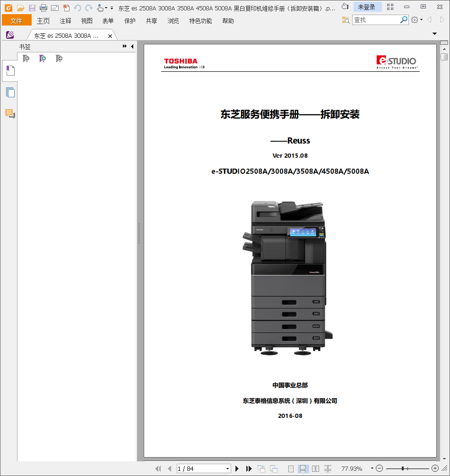Open the 保护 ribbon tab
The width and height of the screenshot is (450, 476).
click(130, 21)
